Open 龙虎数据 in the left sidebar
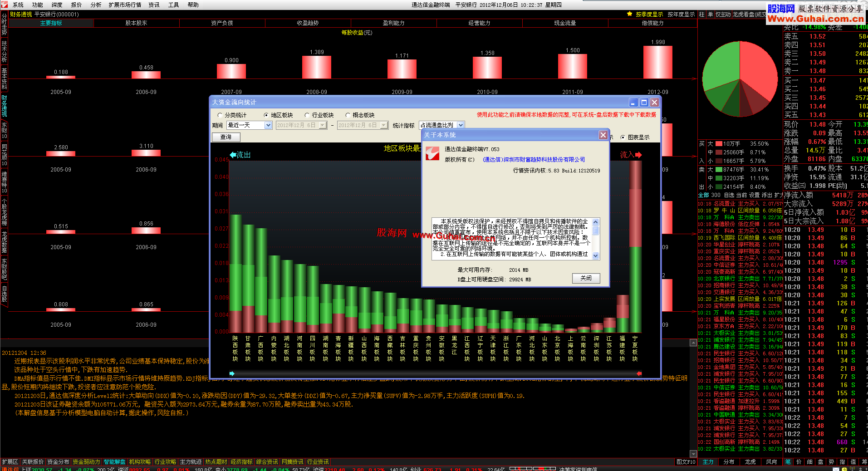 [x=4, y=242]
